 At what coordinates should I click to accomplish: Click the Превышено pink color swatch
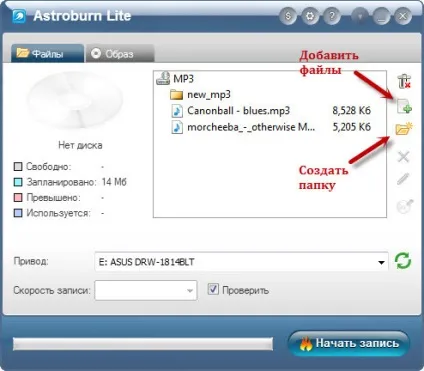tap(18, 197)
